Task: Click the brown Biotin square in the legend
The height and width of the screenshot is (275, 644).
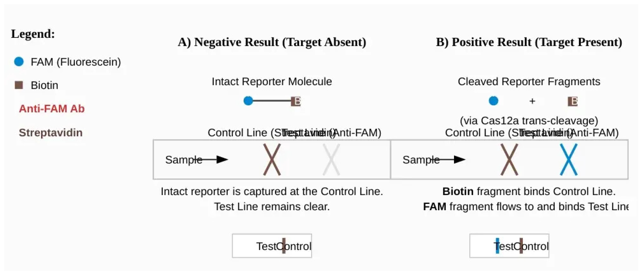Action: [x=19, y=85]
